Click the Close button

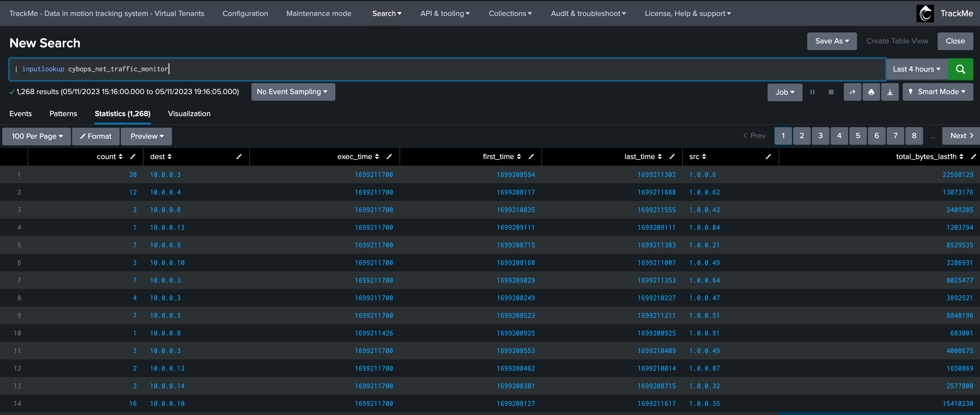955,41
